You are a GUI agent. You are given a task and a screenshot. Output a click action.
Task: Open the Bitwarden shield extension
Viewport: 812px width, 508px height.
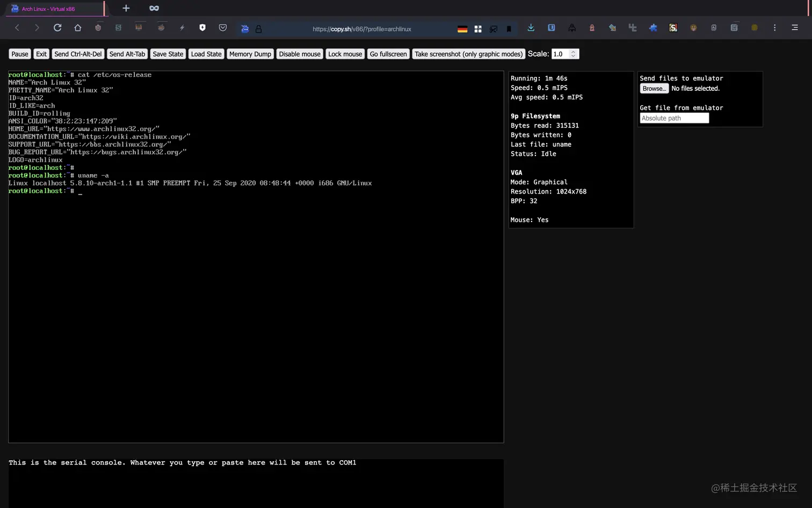pyautogui.click(x=552, y=27)
